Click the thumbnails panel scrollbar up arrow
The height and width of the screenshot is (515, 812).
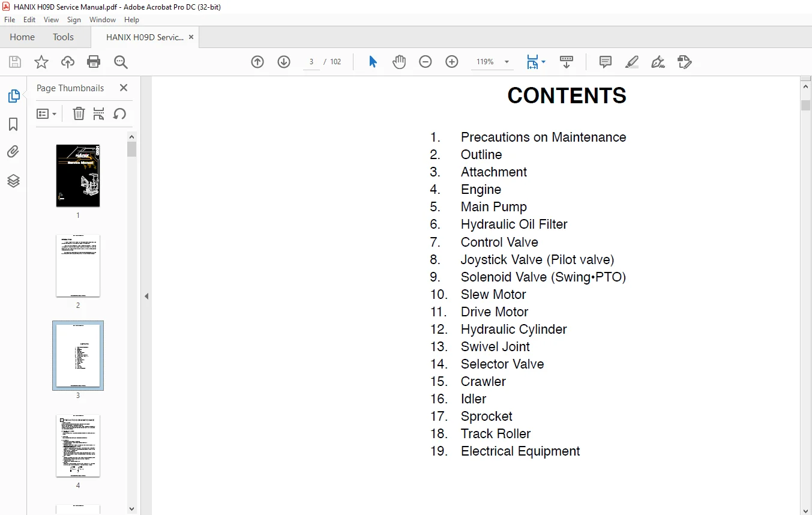[x=132, y=136]
